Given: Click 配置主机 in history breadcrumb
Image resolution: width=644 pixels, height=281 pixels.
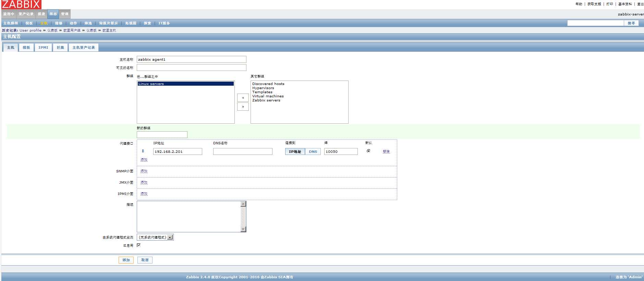Looking at the screenshot, I should (x=109, y=30).
